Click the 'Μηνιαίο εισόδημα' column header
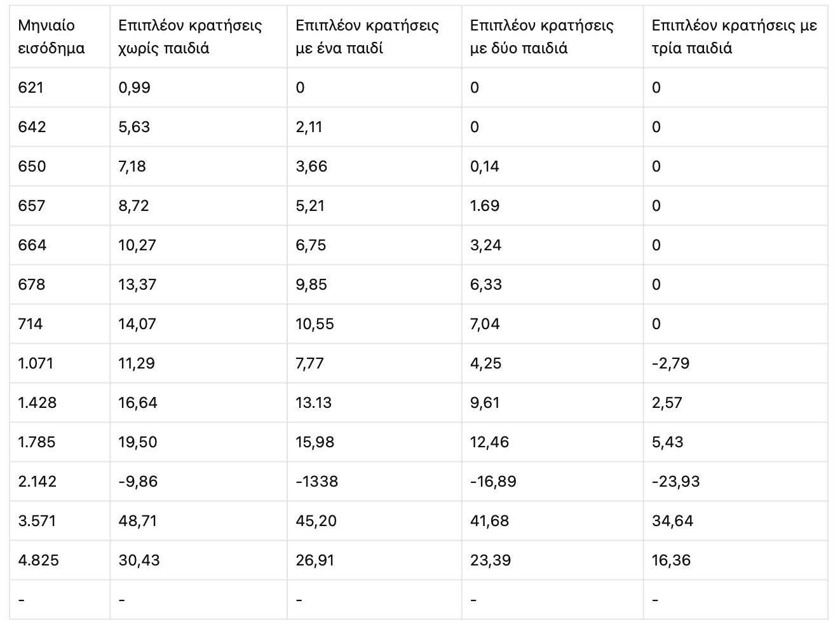Image resolution: width=840 pixels, height=629 pixels. (x=60, y=37)
